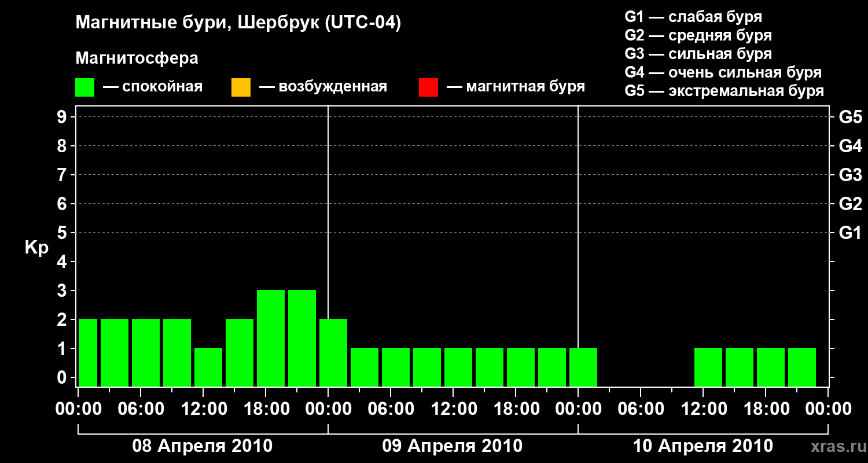Image resolution: width=868 pixels, height=463 pixels.
Task: Select the Kp 1 bar starting 00:00 April 10
Action: pos(583,367)
